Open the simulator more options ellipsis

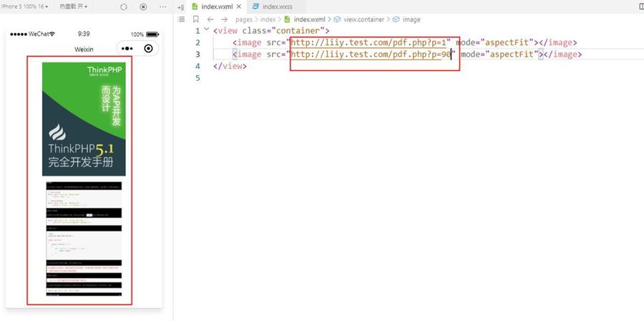point(163,6)
